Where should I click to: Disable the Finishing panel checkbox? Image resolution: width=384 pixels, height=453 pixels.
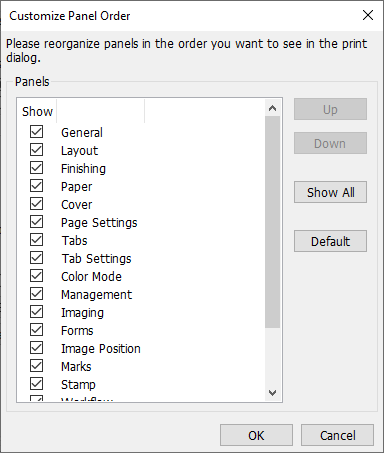(x=36, y=168)
